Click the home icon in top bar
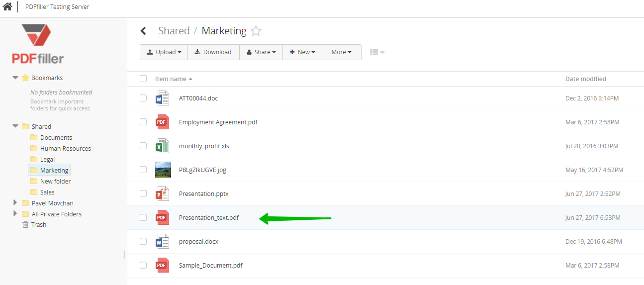The image size is (644, 285). click(x=7, y=7)
